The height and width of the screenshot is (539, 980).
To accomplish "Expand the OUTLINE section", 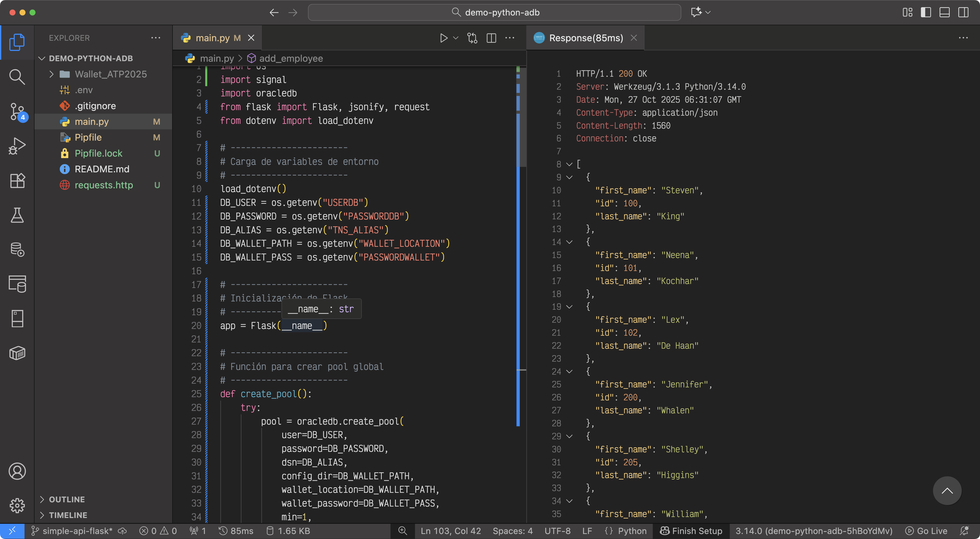I will (66, 499).
